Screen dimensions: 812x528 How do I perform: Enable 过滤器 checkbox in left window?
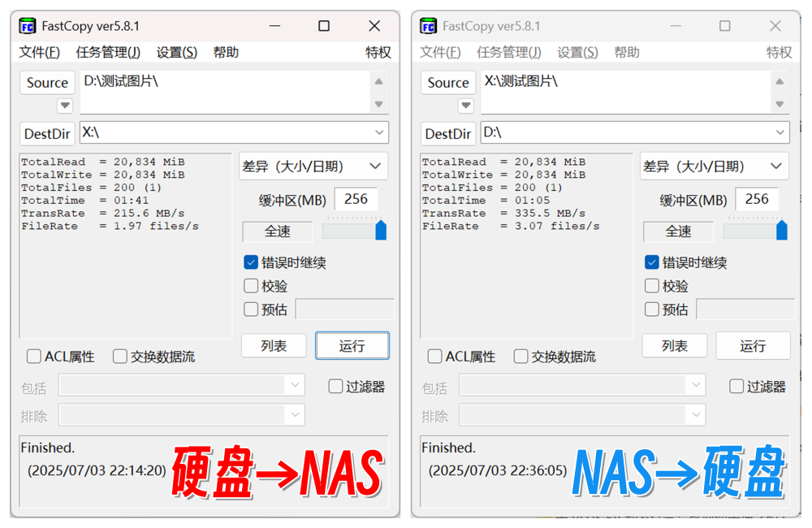[335, 387]
